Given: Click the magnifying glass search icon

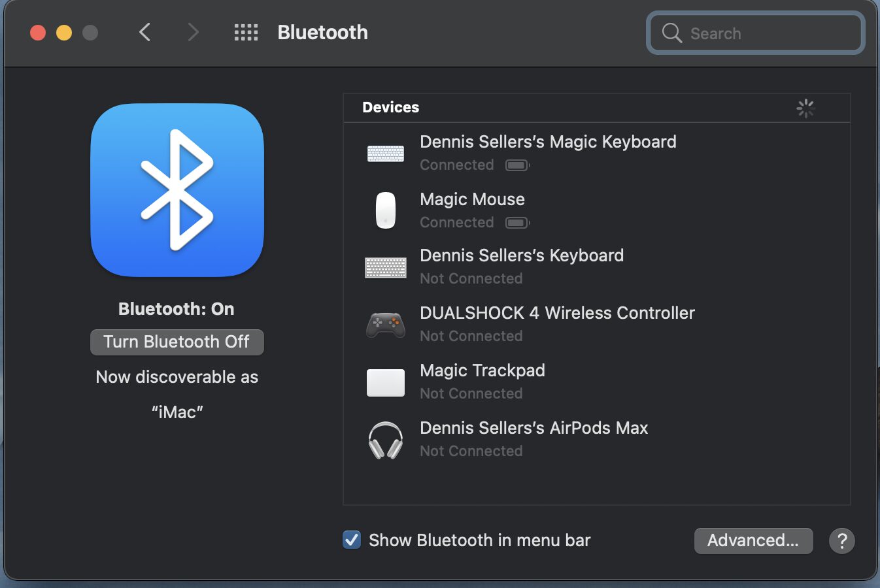Looking at the screenshot, I should 671,33.
